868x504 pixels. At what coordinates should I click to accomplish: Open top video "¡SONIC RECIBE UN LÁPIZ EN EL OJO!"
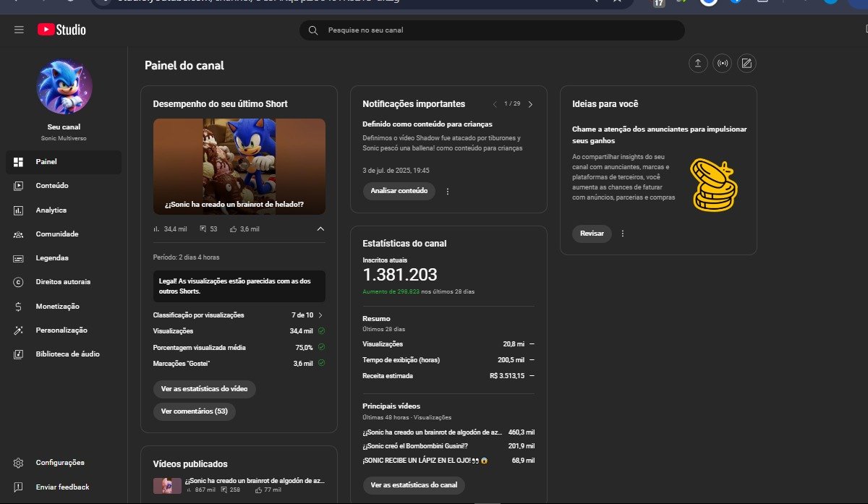point(425,461)
